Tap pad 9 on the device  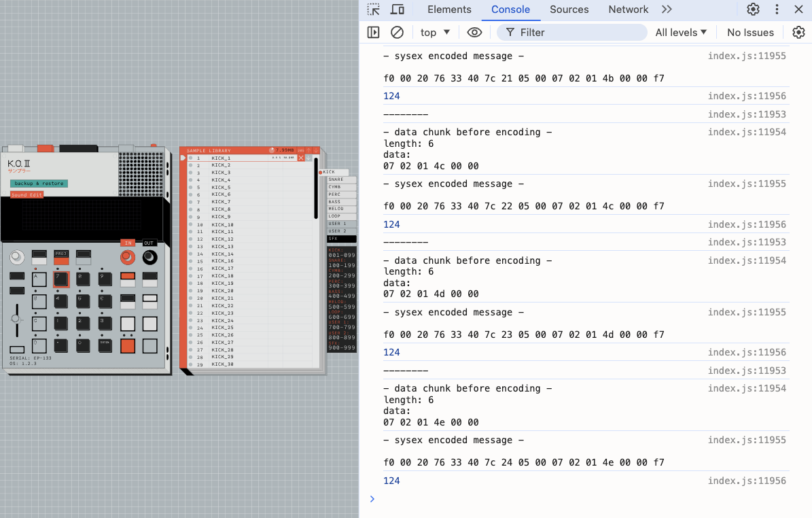105,279
